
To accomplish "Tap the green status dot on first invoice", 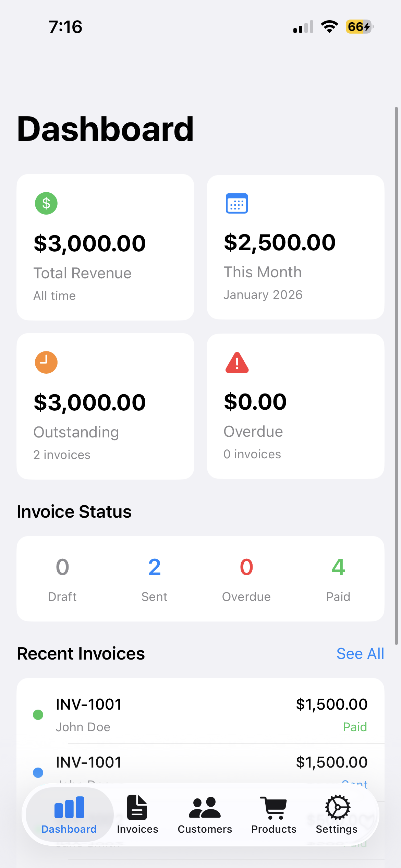I will pyautogui.click(x=38, y=715).
